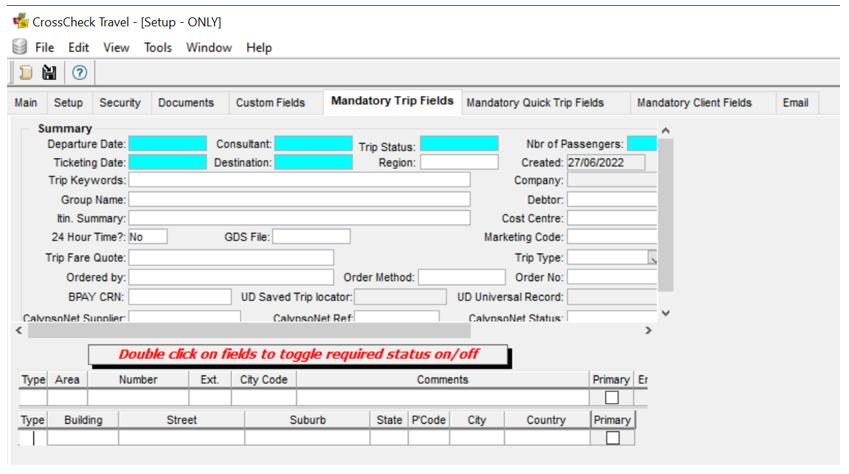Click the 24 Hour Time field showing No
The width and height of the screenshot is (849, 474).
click(x=148, y=237)
